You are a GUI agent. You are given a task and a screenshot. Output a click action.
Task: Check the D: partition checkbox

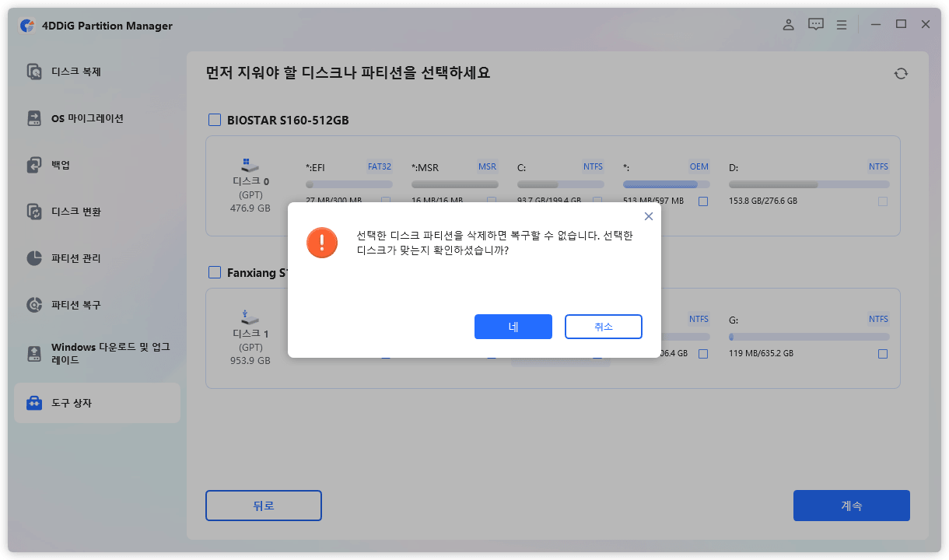(882, 201)
